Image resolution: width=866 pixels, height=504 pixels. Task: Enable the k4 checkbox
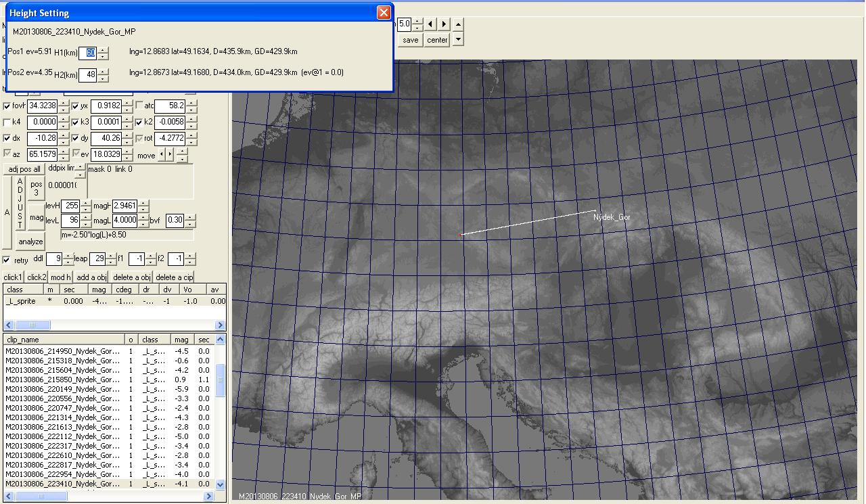pos(7,122)
